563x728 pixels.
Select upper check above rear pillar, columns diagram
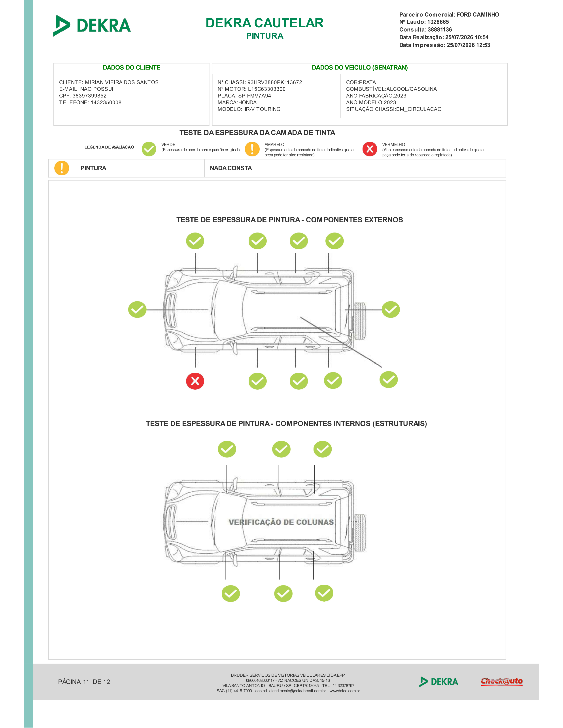point(323,449)
